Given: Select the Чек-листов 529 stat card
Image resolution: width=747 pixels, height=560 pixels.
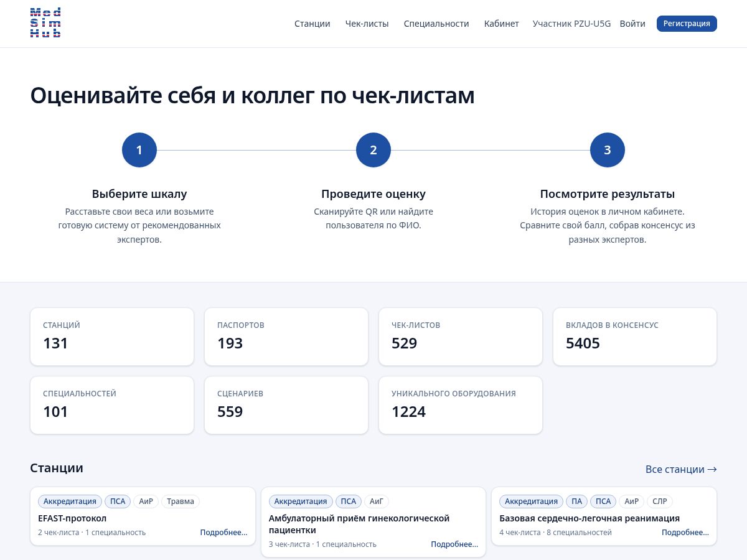Looking at the screenshot, I should [x=461, y=337].
